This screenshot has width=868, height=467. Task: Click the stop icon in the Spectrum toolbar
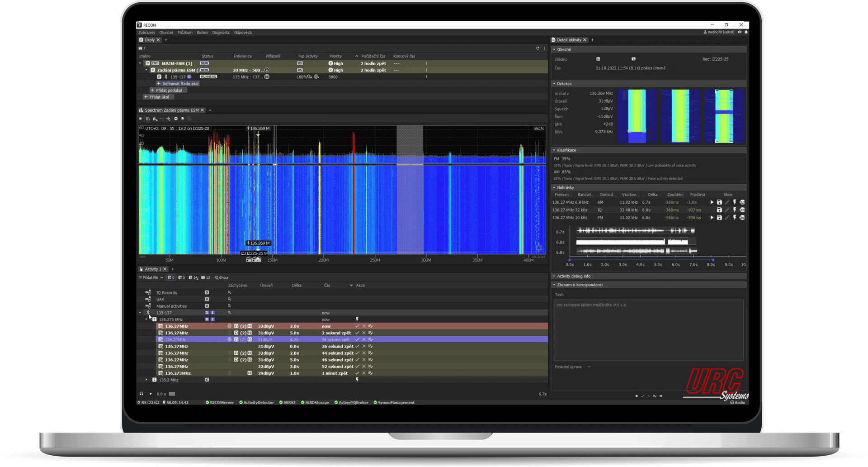[141, 119]
